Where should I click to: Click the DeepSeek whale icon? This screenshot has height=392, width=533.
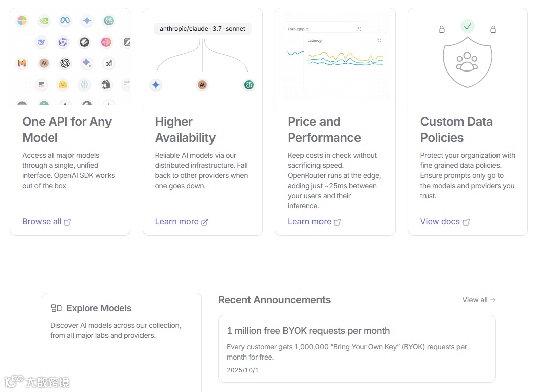tap(41, 42)
